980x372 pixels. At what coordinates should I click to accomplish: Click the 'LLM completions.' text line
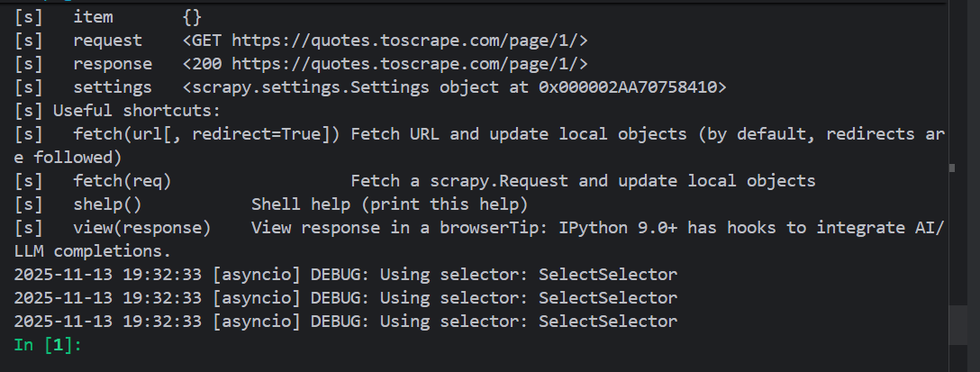click(92, 250)
